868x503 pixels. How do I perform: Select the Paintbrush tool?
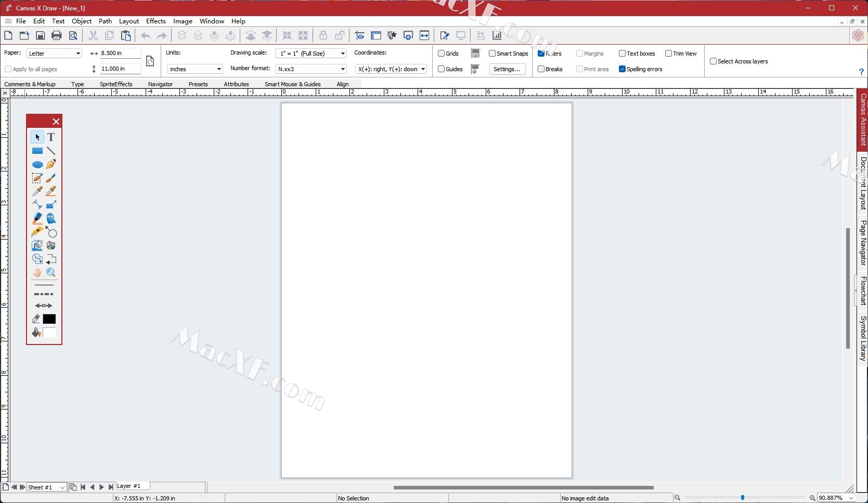(51, 178)
